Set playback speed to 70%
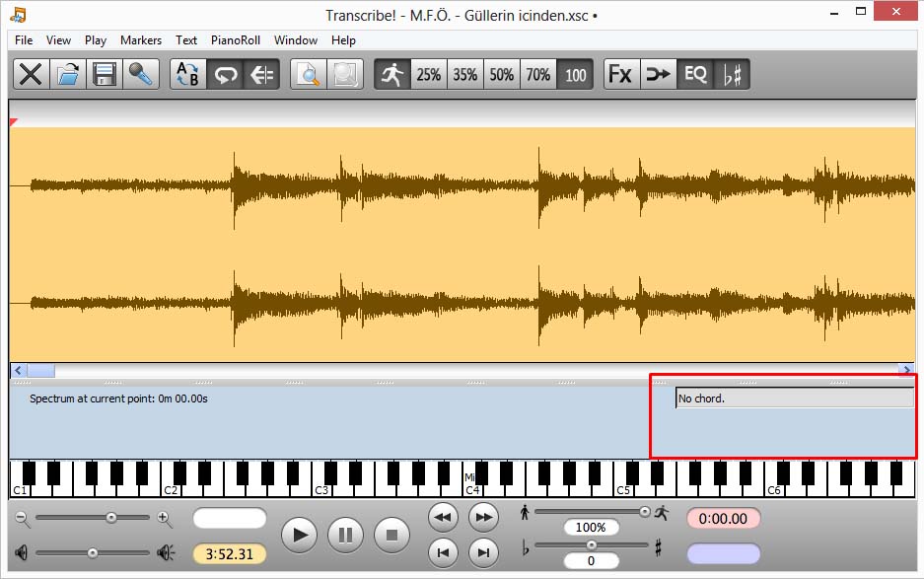The height and width of the screenshot is (579, 924). 536,74
